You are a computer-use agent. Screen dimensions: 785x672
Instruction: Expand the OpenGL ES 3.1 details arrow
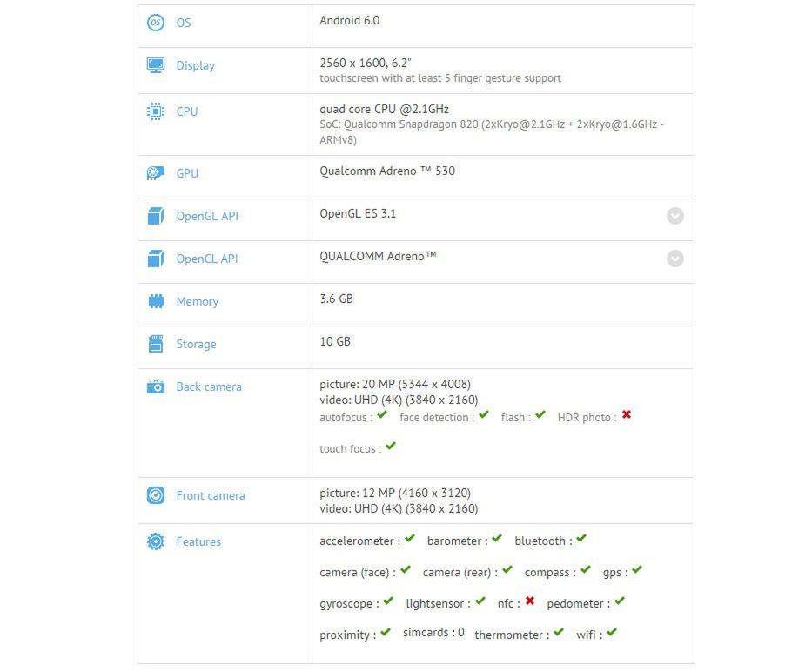pyautogui.click(x=674, y=216)
